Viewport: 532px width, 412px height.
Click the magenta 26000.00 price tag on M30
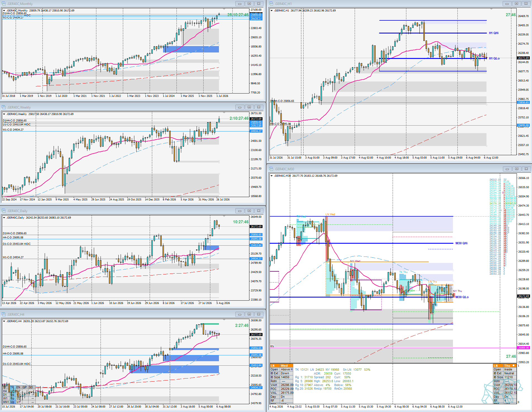[x=523, y=348]
